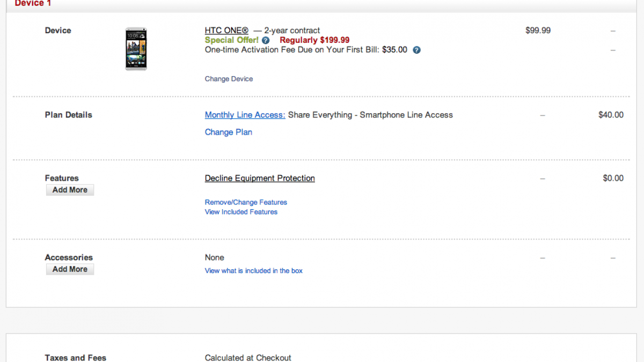The width and height of the screenshot is (644, 362).
Task: Click the Taxes and Fees label
Action: pyautogui.click(x=76, y=357)
